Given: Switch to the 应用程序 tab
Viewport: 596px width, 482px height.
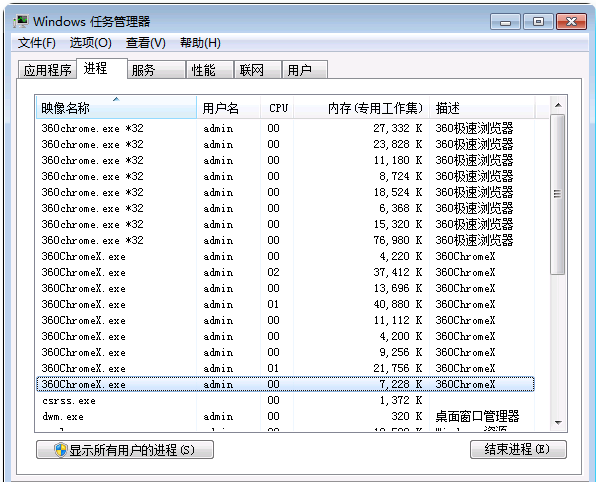Looking at the screenshot, I should pos(48,70).
